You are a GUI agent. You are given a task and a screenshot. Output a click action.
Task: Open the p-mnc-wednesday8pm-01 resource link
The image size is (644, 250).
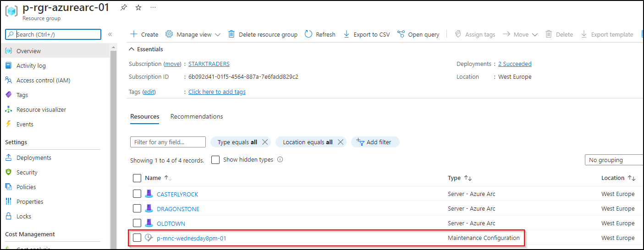click(192, 238)
